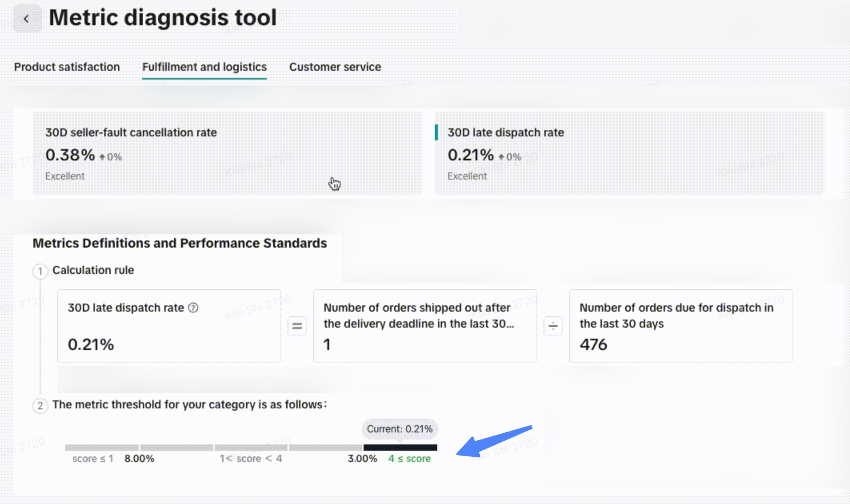
Task: Click the division sign icon
Action: (553, 326)
